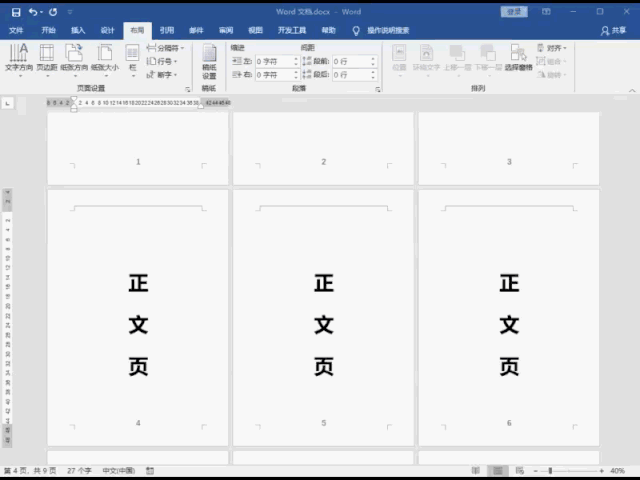Click the macro recording icon in status bar

150,471
